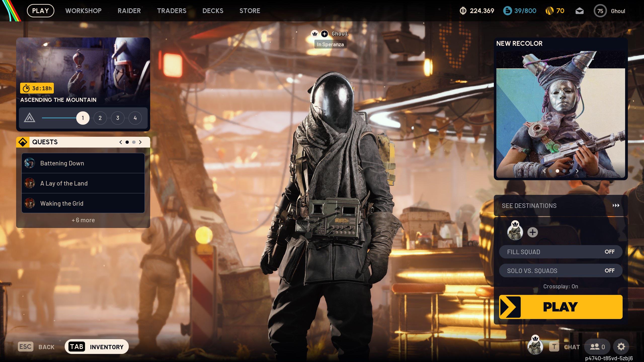Click the plus icon next to Ghoul nameplate
The height and width of the screenshot is (362, 644).
(x=325, y=34)
